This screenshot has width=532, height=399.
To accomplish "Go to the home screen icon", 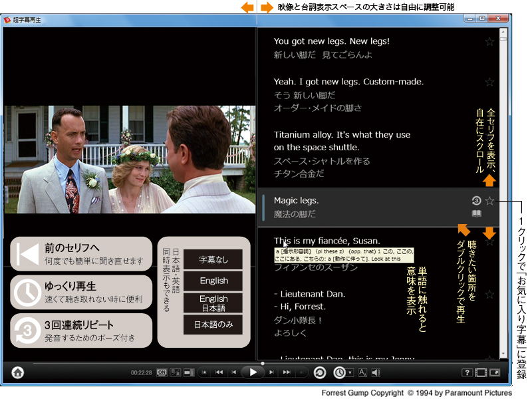I will click(18, 372).
